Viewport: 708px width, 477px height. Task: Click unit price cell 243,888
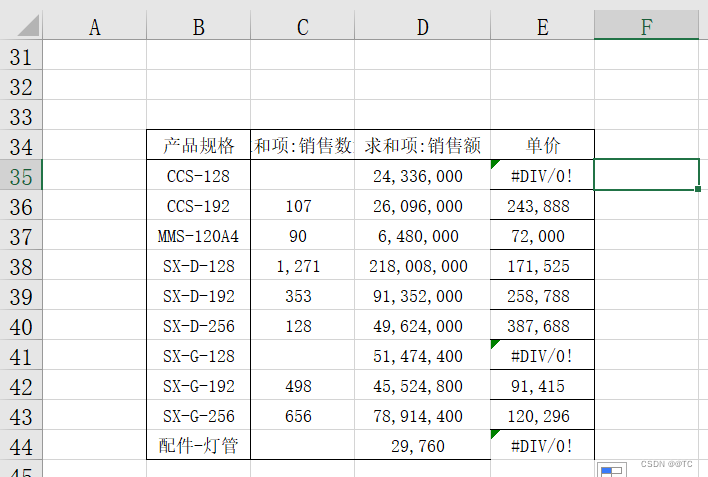pyautogui.click(x=543, y=206)
